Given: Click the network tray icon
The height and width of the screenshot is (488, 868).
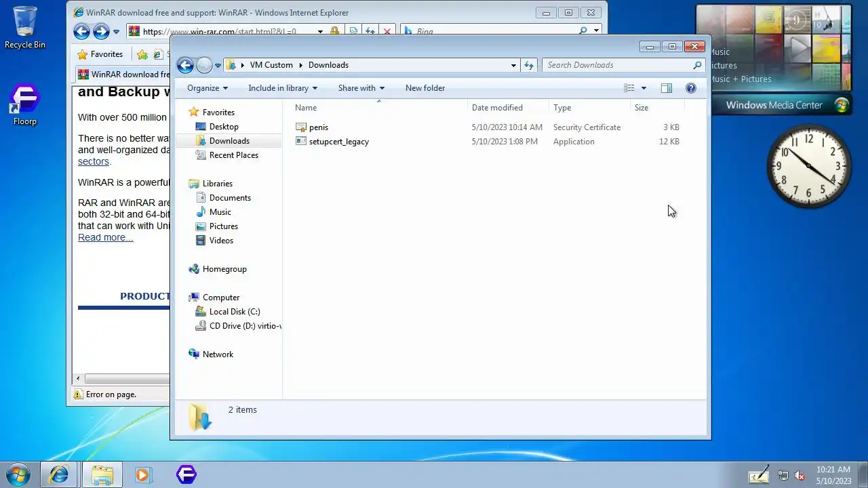Looking at the screenshot, I should click(x=783, y=475).
